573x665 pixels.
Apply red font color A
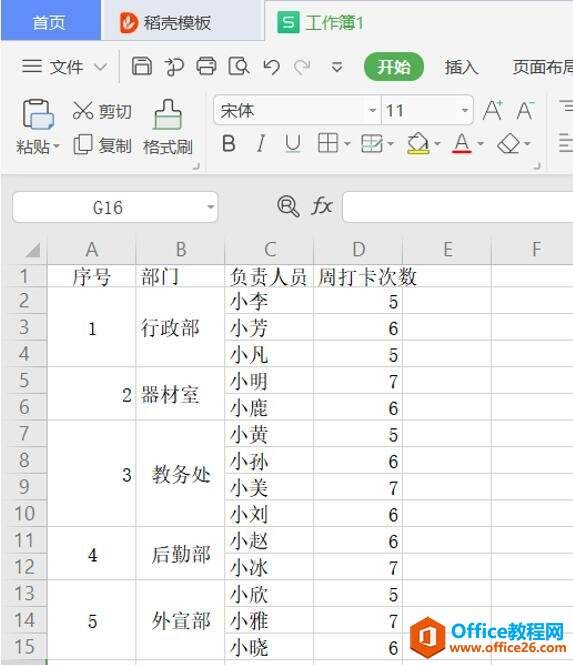462,143
